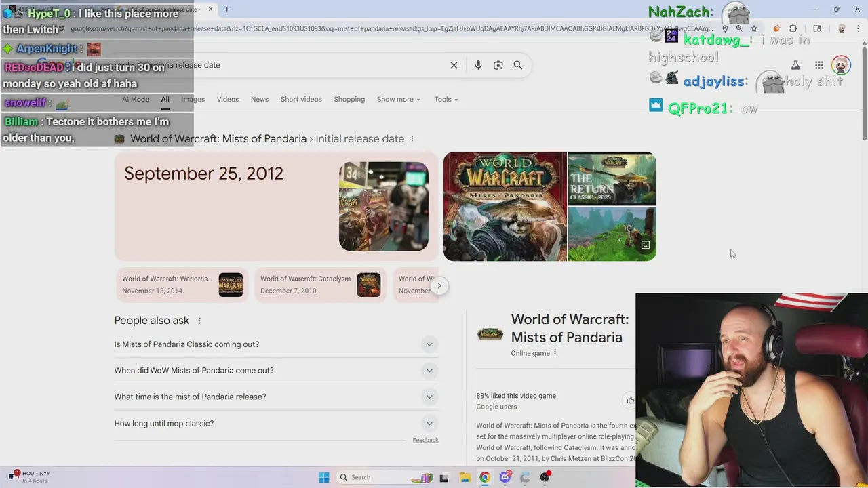The image size is (868, 488).
Task: Open the Google apps grid
Action: [819, 65]
